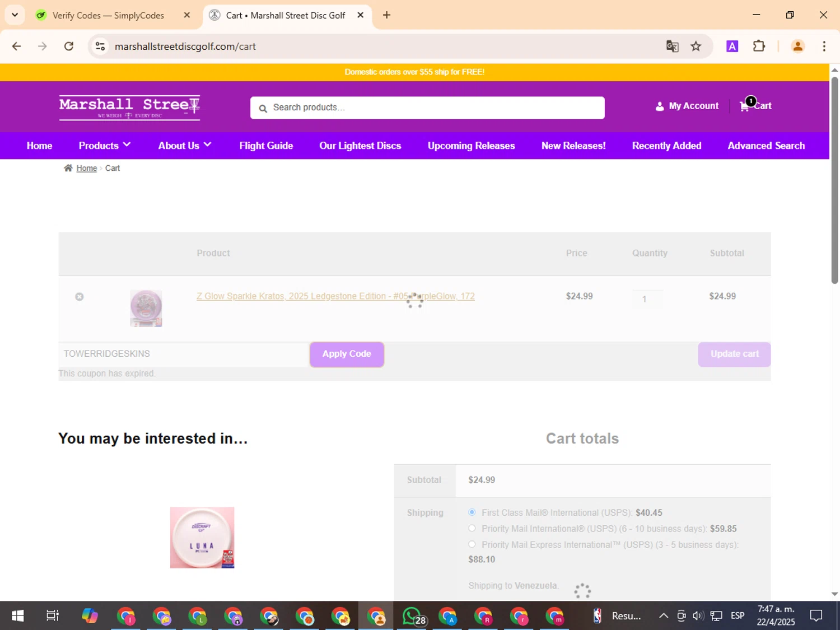Open Chrome three-dot menu
This screenshot has width=840, height=630.
pyautogui.click(x=824, y=46)
